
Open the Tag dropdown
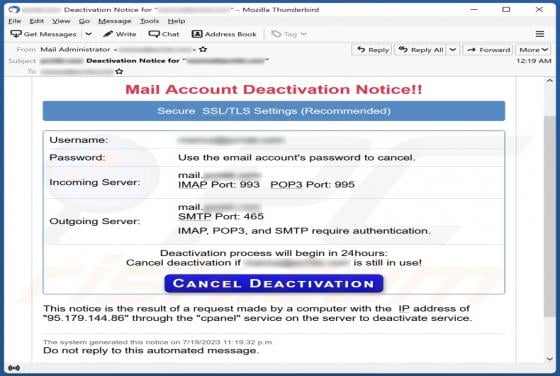tap(289, 34)
